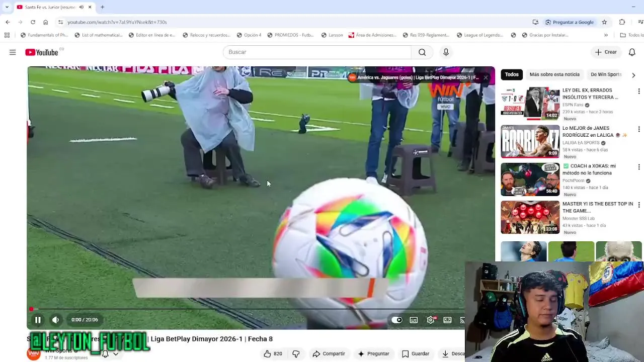Click the red playhead at the start of the progress bar
The height and width of the screenshot is (362, 644).
point(31,309)
